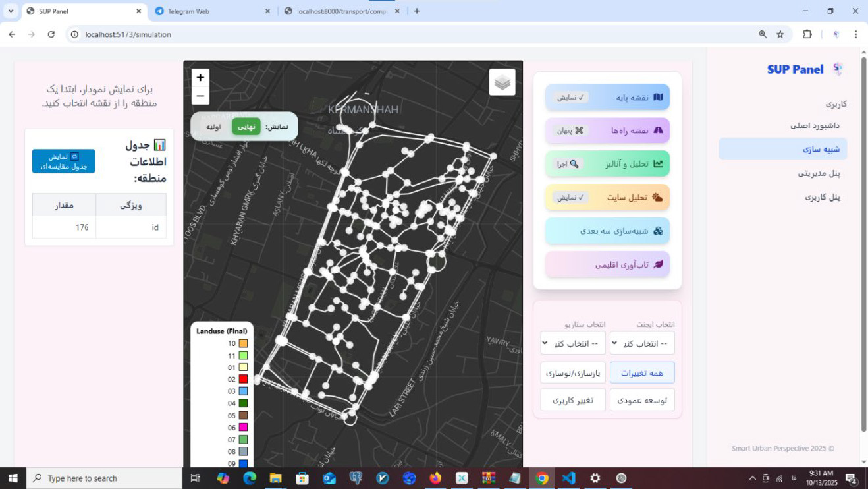Toggle map display to نهایی
Screen dimensions: 868x489
click(x=246, y=127)
